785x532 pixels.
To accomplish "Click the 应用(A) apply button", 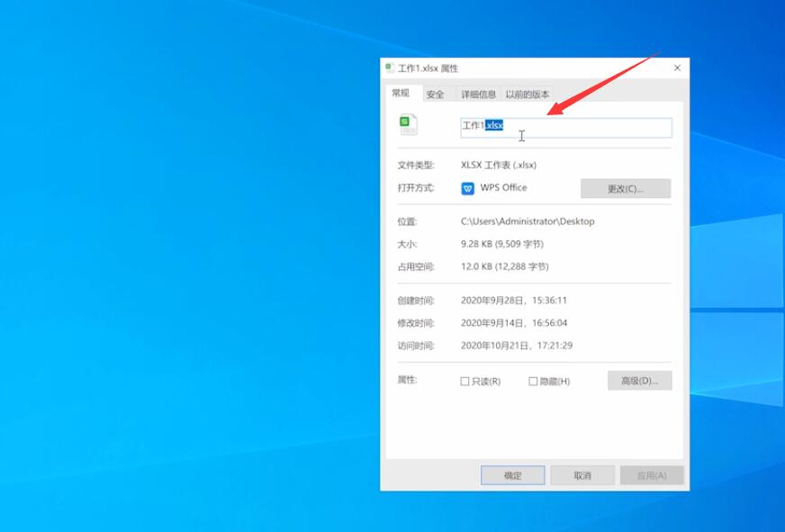I will (x=652, y=475).
